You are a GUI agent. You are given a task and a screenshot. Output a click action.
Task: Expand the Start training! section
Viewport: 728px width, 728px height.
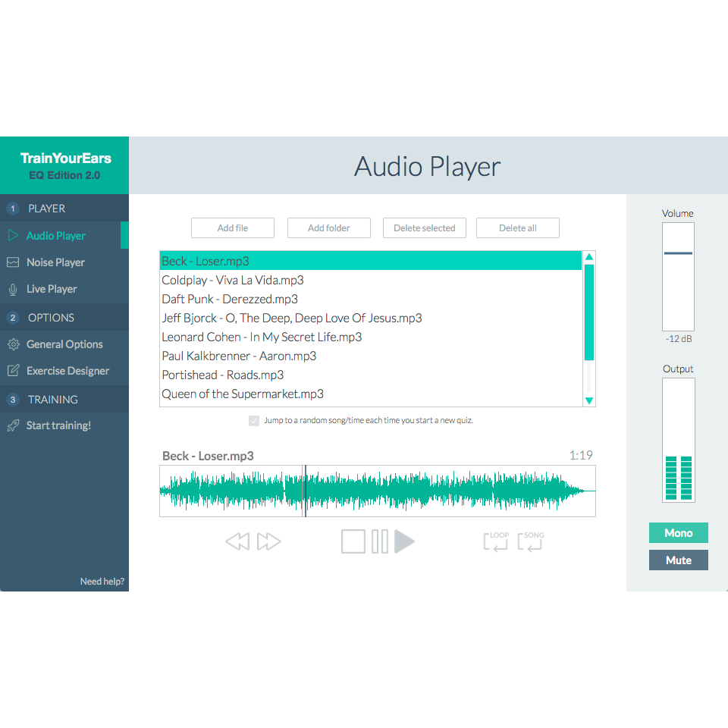(59, 425)
